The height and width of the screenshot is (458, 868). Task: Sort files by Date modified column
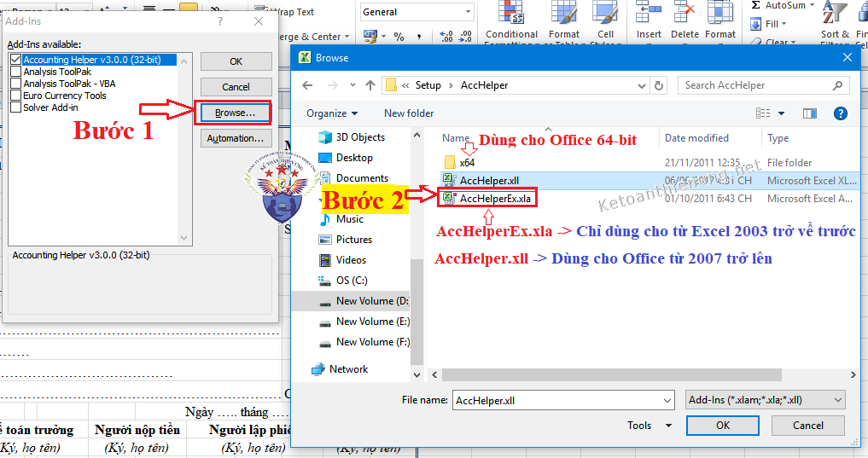click(x=696, y=138)
